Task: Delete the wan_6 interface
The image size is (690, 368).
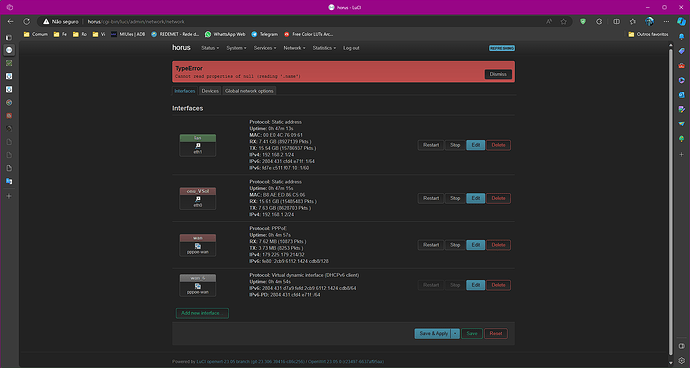Action: 498,285
